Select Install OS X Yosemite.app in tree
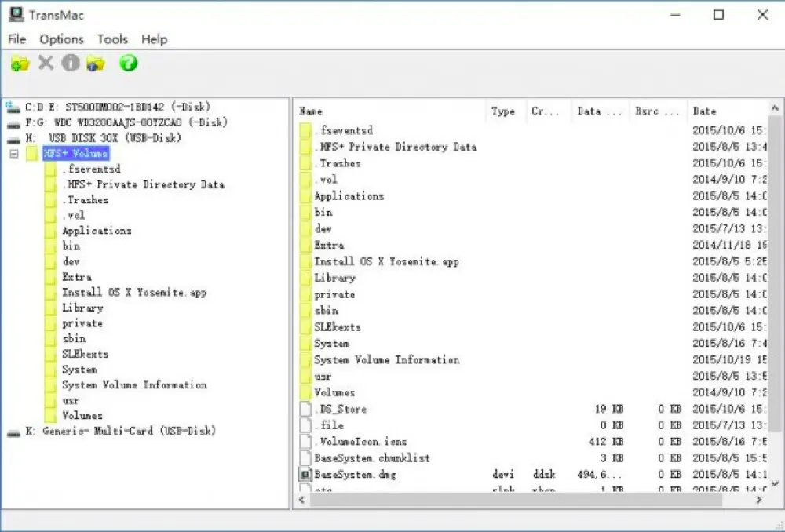Viewport: 785px width, 532px height. pyautogui.click(x=134, y=292)
